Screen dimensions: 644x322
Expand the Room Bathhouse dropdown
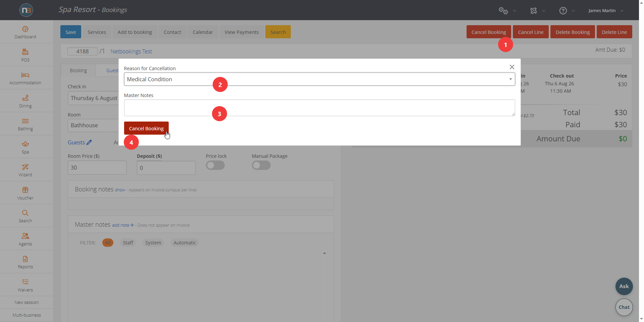(93, 125)
